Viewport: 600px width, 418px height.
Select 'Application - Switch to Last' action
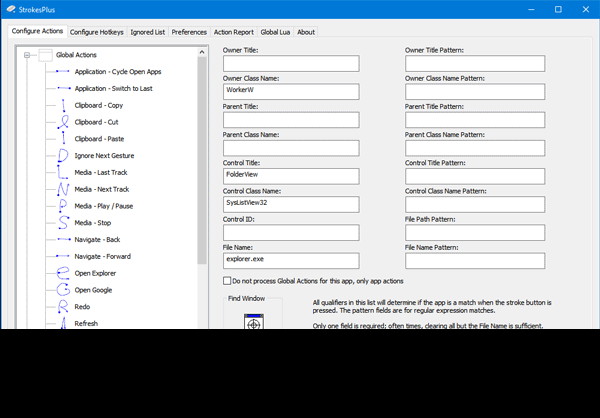[113, 88]
